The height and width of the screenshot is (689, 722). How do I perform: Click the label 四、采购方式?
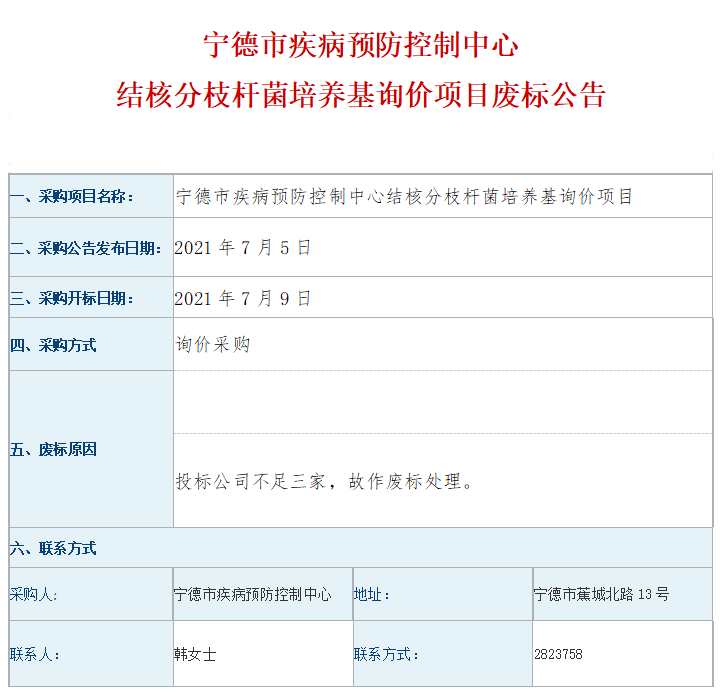click(x=53, y=345)
